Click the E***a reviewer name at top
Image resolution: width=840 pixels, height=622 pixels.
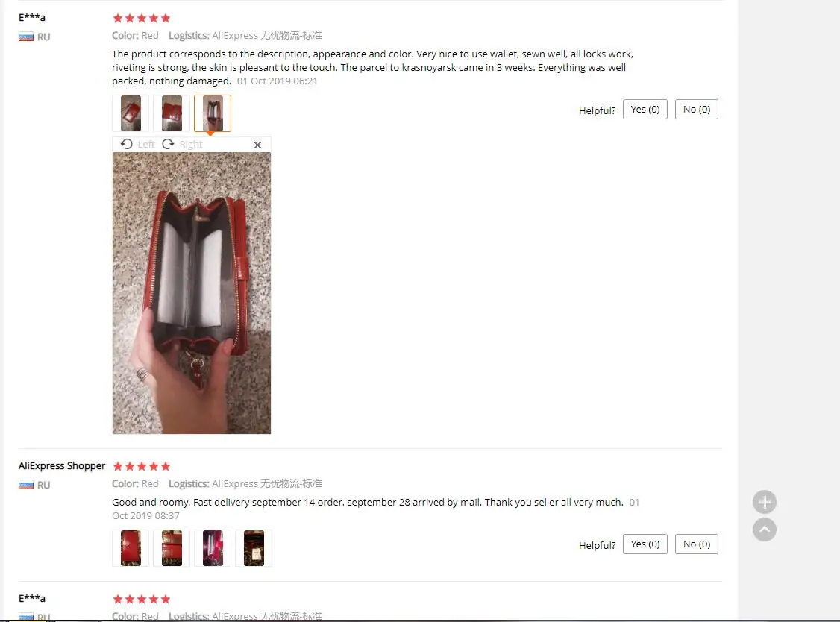[x=32, y=17]
